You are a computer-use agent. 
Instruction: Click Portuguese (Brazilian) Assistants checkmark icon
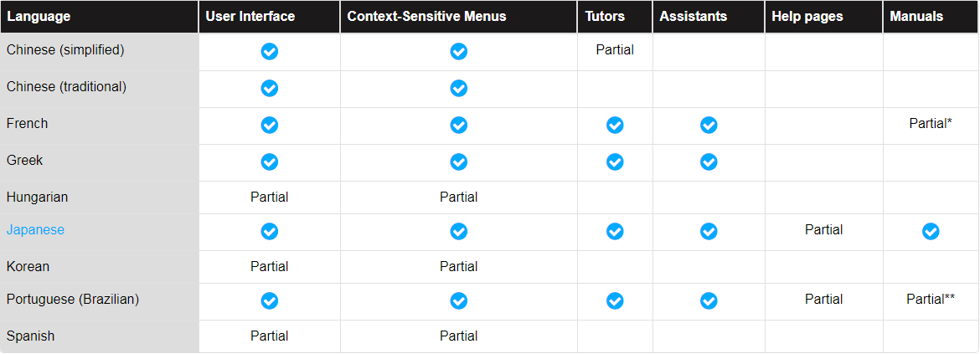pos(709,301)
